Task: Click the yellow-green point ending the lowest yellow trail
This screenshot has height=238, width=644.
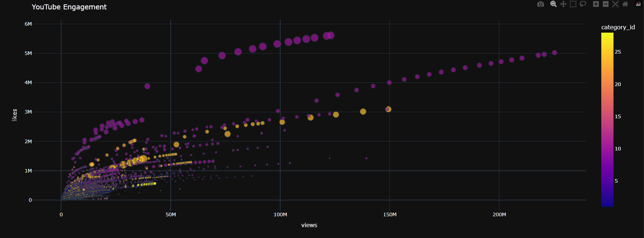Action: point(155,183)
